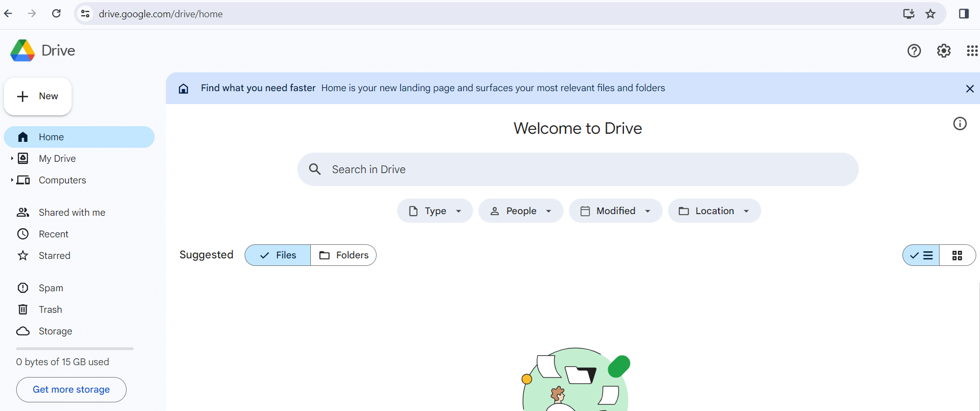The image size is (980, 411).
Task: Open the Trash section
Action: click(x=50, y=310)
